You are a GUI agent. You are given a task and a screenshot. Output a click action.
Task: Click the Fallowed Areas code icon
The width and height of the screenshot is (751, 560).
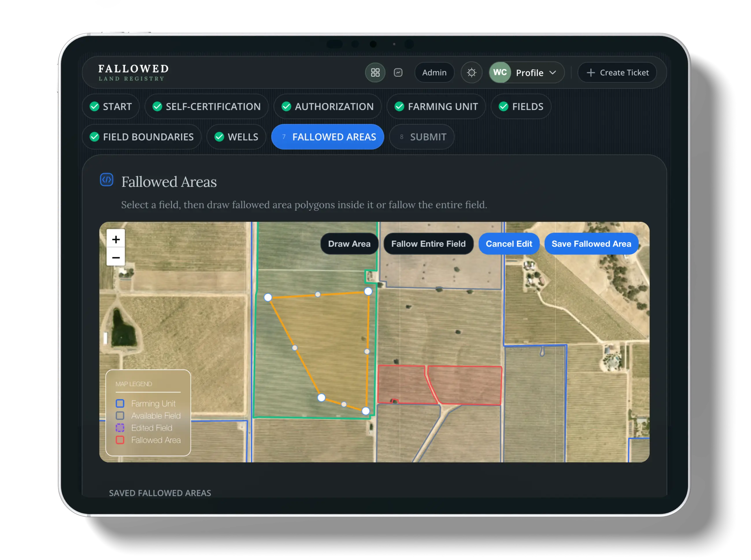[107, 180]
